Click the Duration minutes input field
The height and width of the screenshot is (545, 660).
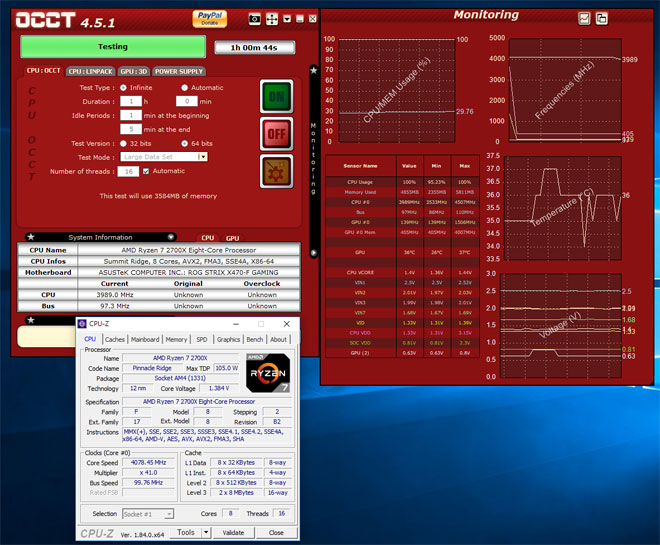coord(186,101)
